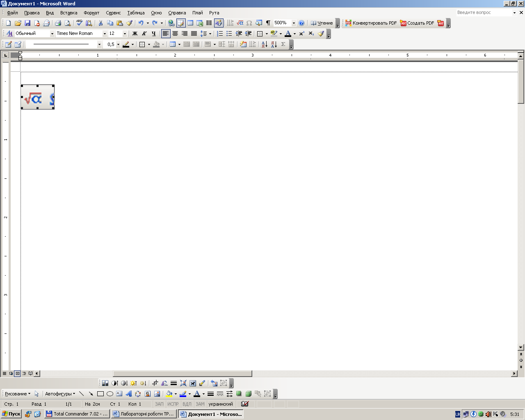This screenshot has width=525, height=420.
Task: Open print preview
Action: (67, 23)
